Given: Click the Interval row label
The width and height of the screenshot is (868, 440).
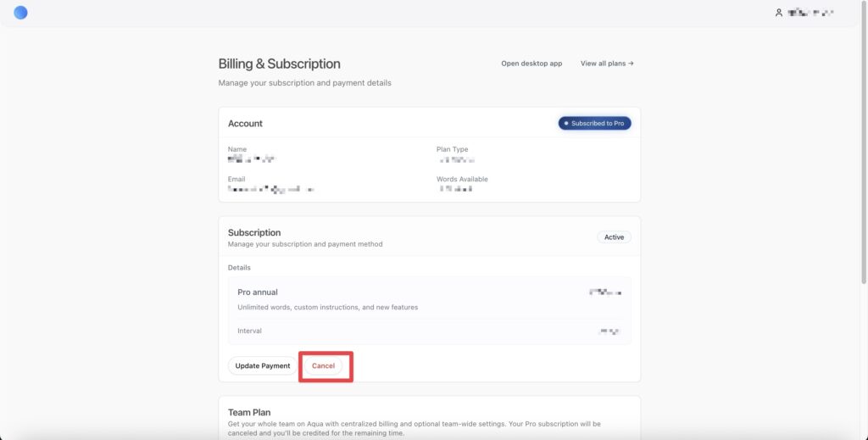Looking at the screenshot, I should [249, 331].
